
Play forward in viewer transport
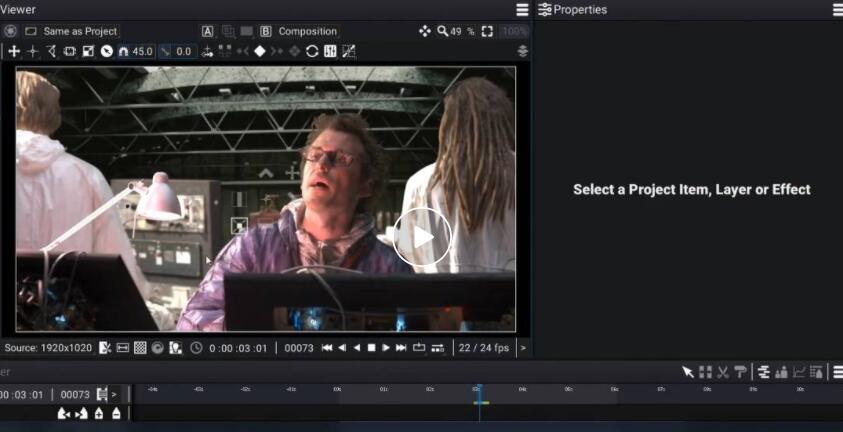coord(386,348)
